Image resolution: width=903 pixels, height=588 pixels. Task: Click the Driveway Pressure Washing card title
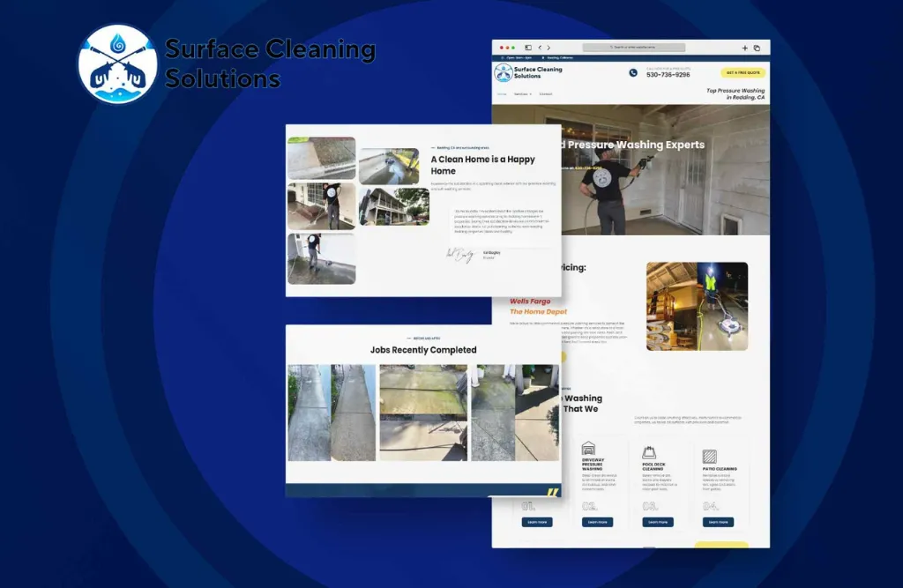coord(593,465)
